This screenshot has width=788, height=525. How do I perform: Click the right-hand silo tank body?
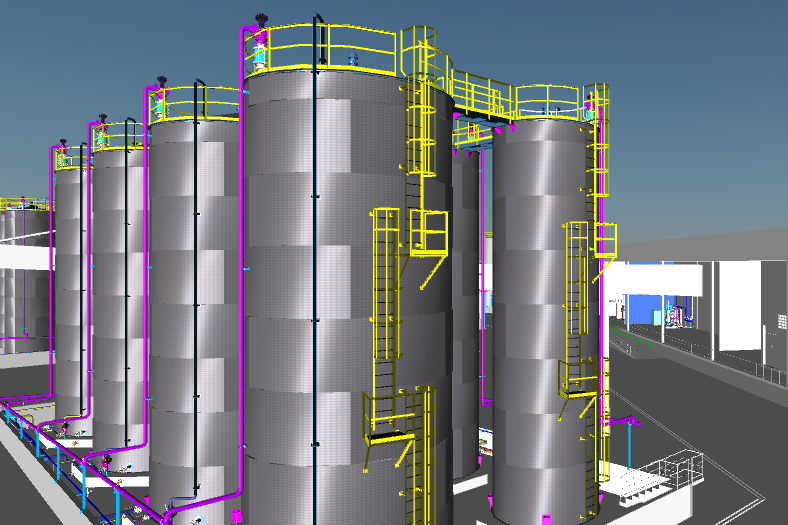[x=530, y=300]
